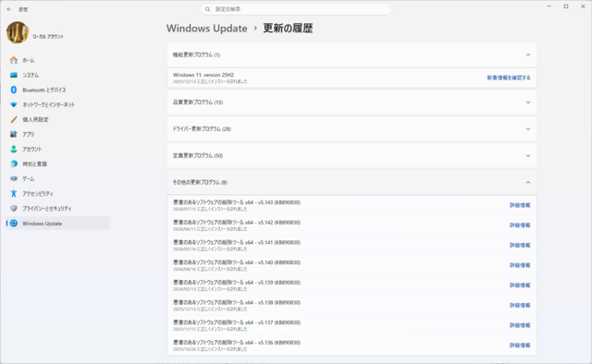The height and width of the screenshot is (364, 592).
Task: Open 詳細情報 for v5.139 tool
Action: 520,285
